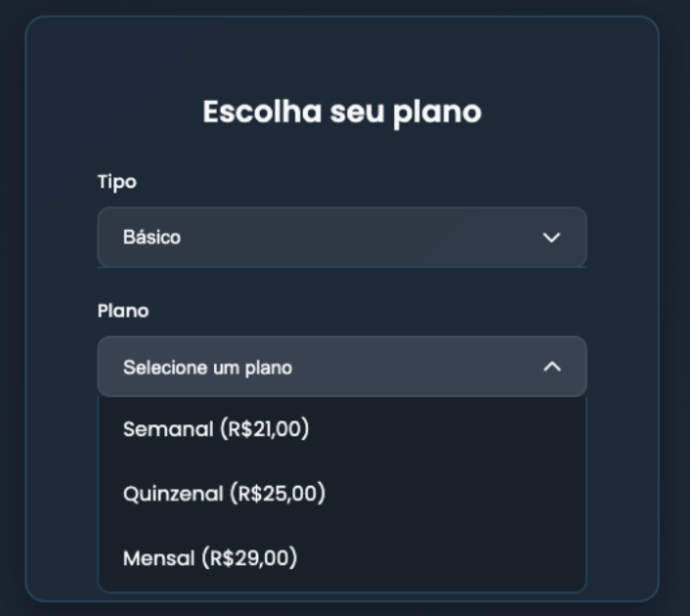
Task: Click the word 'Semanal' in the list
Action: click(x=166, y=429)
